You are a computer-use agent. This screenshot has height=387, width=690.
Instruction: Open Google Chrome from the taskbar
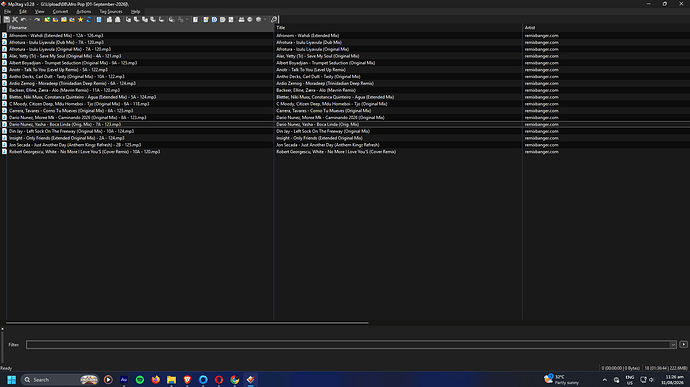click(x=235, y=380)
